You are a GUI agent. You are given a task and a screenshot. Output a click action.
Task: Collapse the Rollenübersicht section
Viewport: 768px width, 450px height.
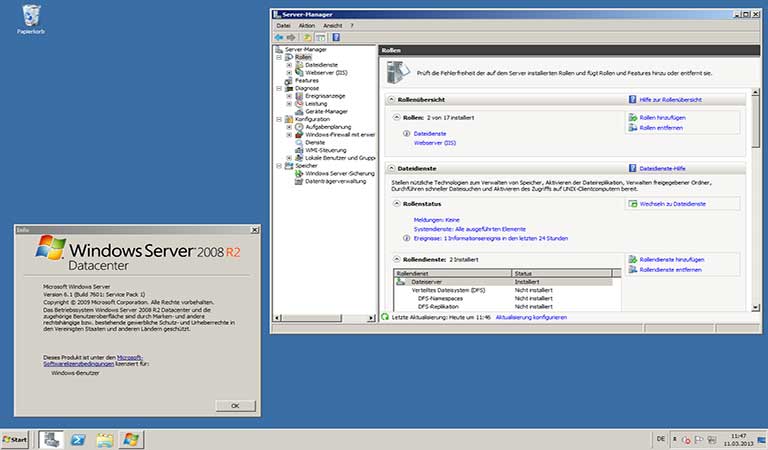(391, 99)
